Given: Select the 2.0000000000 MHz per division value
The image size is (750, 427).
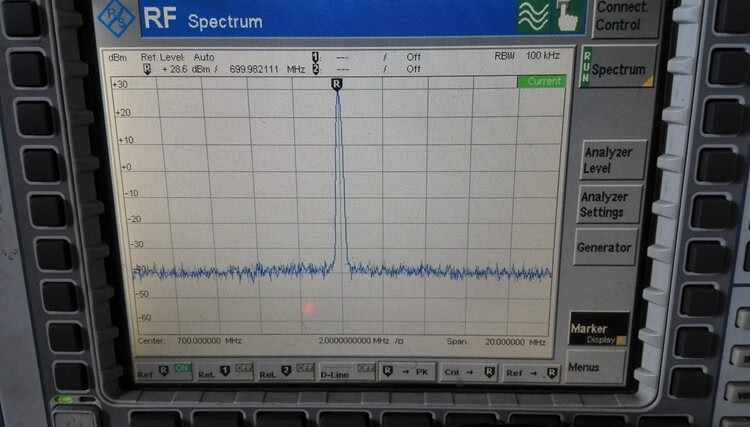Looking at the screenshot, I should (353, 341).
